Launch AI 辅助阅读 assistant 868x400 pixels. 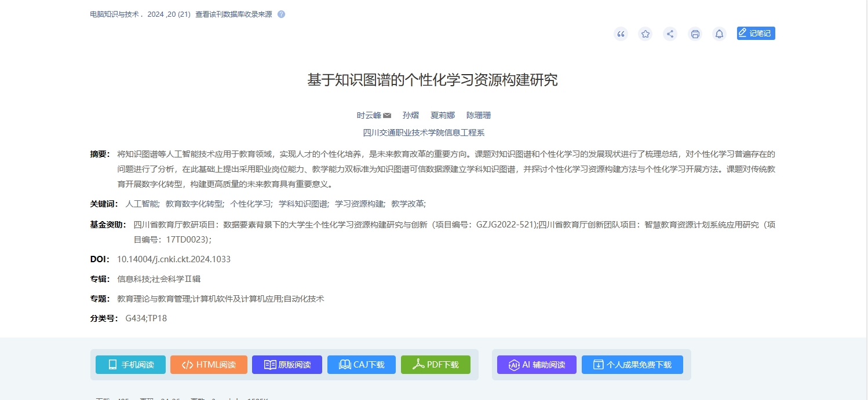537,365
